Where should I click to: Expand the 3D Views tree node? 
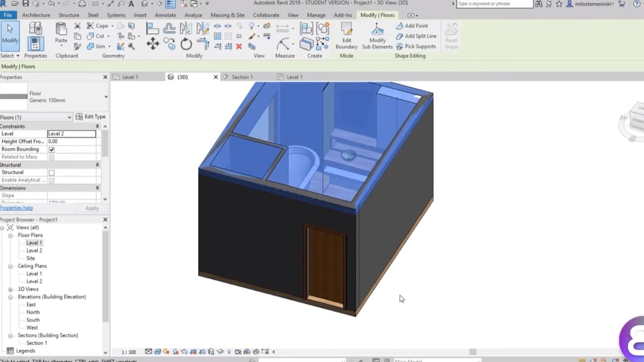point(10,289)
